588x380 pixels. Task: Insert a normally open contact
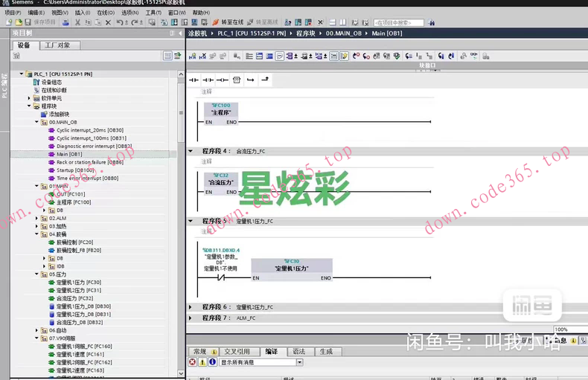pos(194,80)
